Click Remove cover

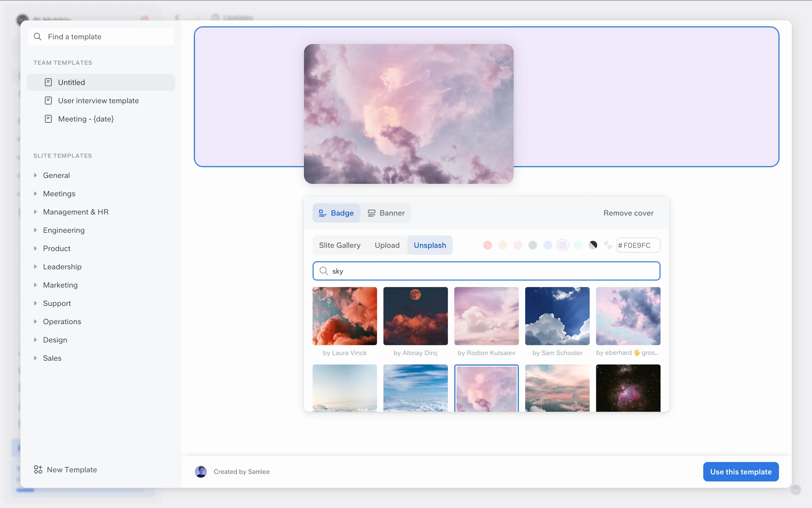628,213
